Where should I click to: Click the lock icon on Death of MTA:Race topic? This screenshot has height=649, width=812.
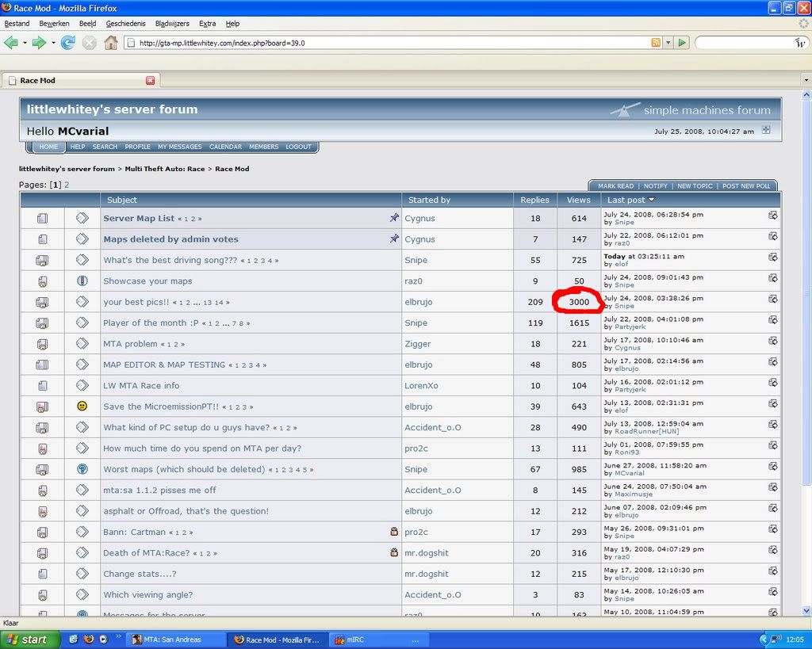coord(394,552)
